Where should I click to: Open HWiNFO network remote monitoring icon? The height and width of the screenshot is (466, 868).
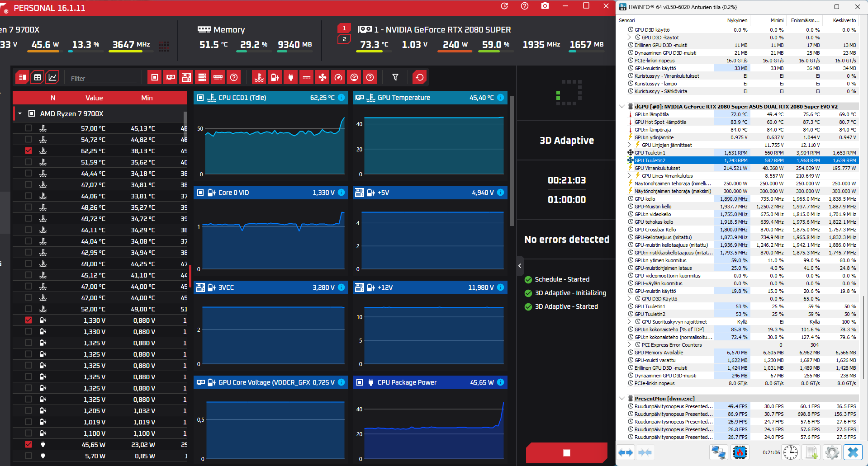tap(718, 452)
